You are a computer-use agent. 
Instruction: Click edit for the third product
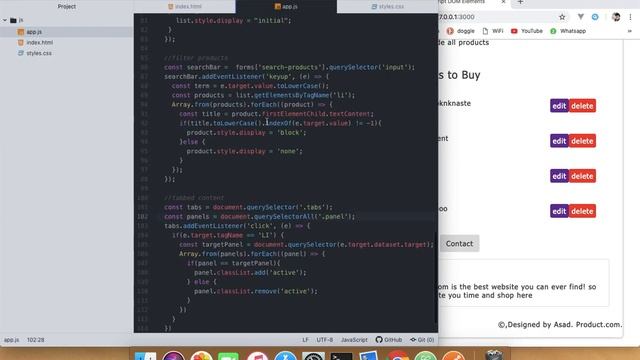(559, 176)
